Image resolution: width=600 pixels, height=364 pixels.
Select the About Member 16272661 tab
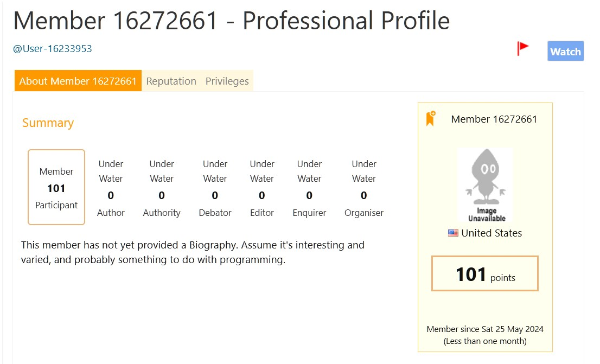78,81
